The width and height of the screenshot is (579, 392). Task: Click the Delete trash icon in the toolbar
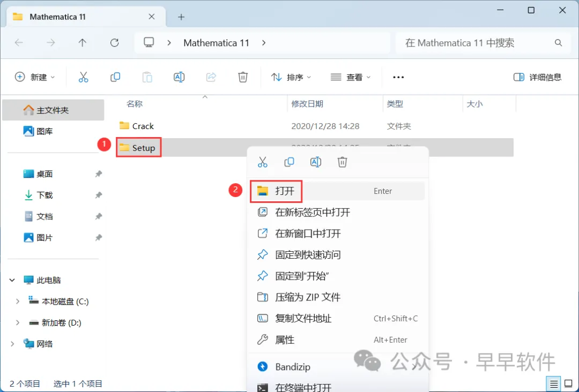pyautogui.click(x=243, y=77)
